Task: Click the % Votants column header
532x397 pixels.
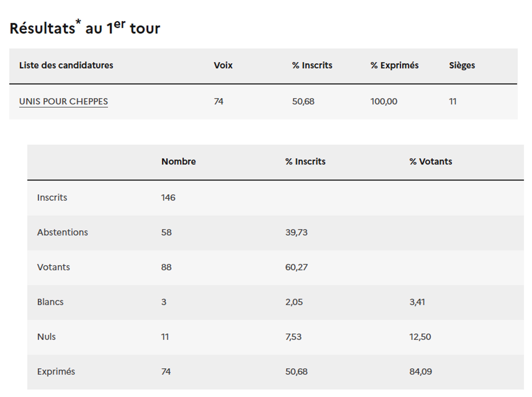Action: pos(430,162)
